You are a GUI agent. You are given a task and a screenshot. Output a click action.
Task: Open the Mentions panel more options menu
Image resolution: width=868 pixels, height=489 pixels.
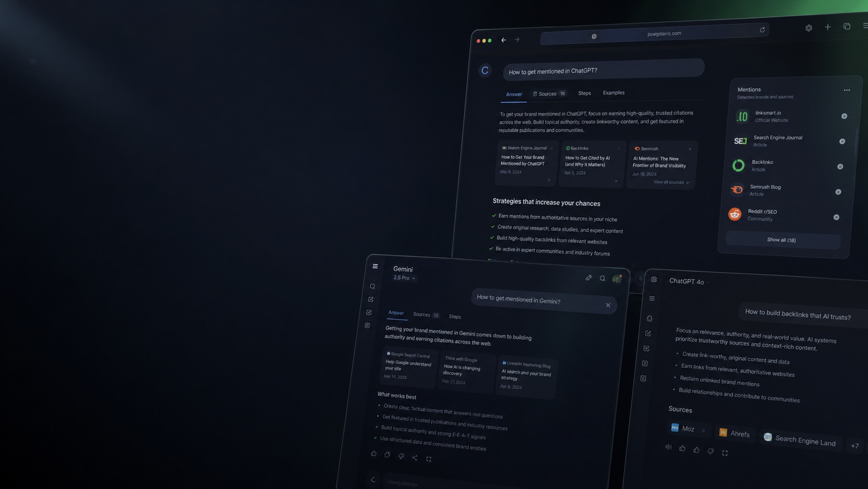point(847,90)
